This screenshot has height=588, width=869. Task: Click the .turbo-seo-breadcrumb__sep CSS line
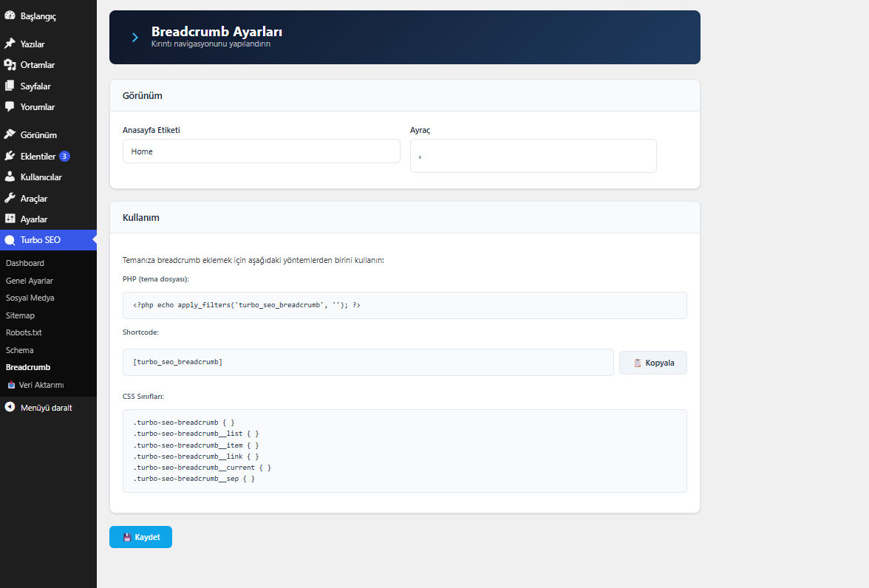(194, 479)
